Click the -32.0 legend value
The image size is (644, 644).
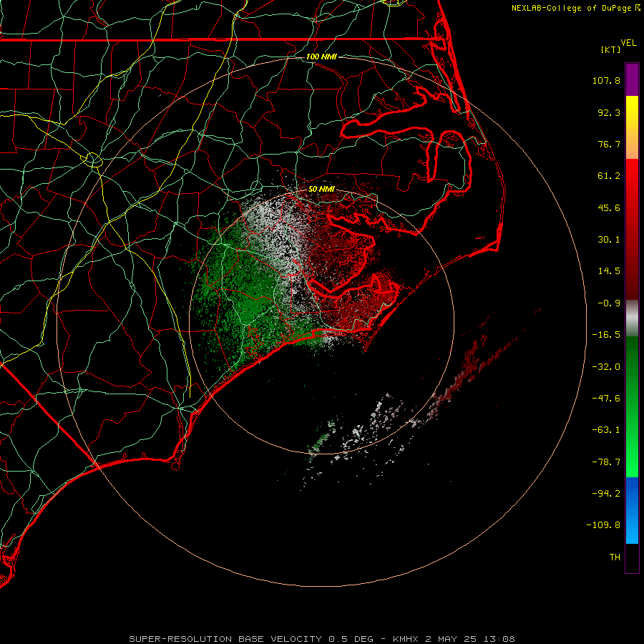click(606, 367)
